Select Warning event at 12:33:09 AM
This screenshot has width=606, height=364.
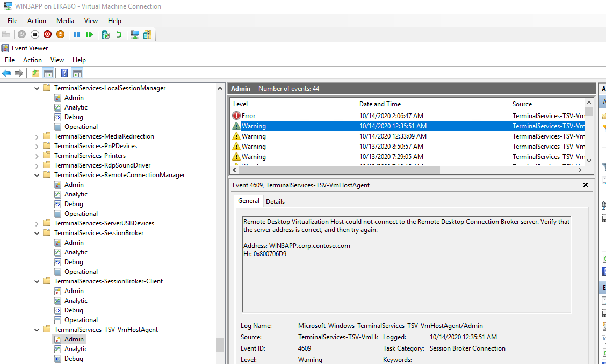(x=407, y=136)
